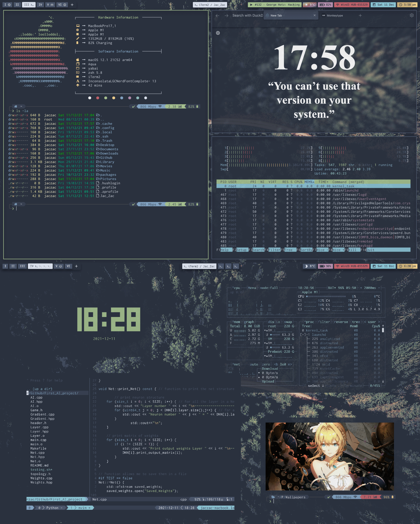This screenshot has width=420, height=524.
Task: Sort htop by CPU% column header
Action: coord(298,182)
